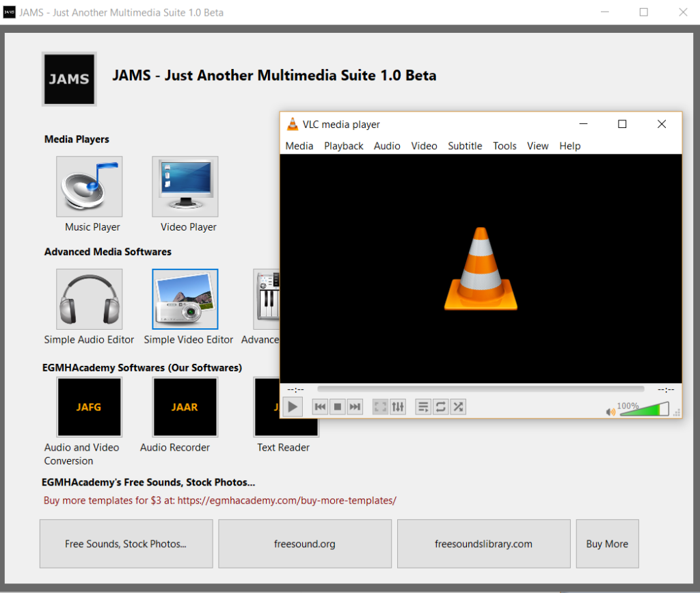The image size is (700, 593).
Task: Click the partially hidden piano keyboard icon
Action: tap(267, 299)
